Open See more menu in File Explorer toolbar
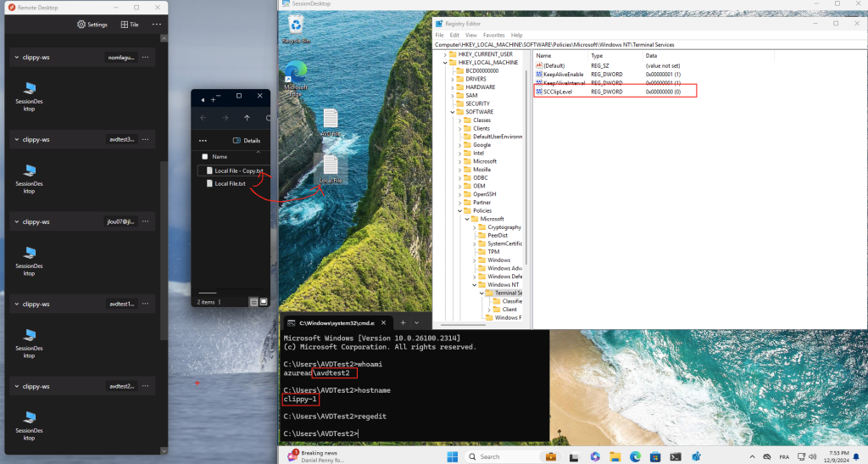 click(203, 141)
